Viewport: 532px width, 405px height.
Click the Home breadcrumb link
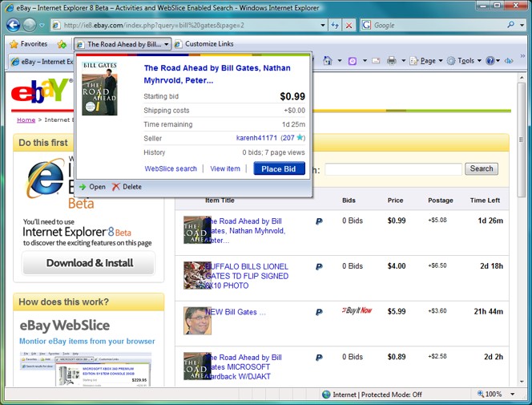26,119
